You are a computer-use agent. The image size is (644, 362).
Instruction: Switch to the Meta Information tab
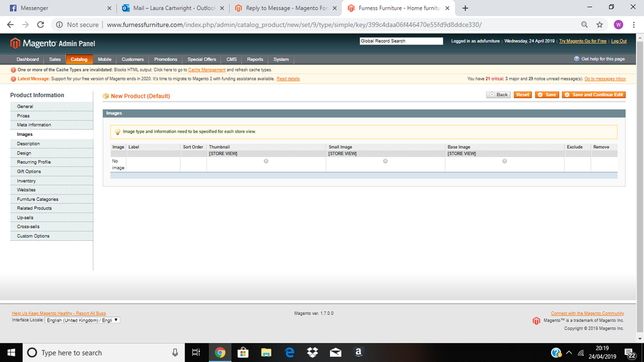pos(52,125)
